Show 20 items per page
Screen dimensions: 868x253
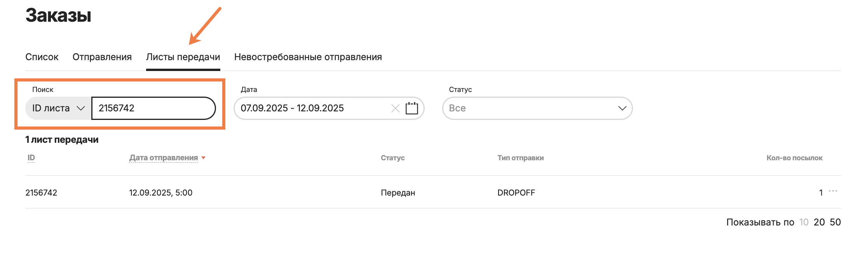tap(819, 222)
